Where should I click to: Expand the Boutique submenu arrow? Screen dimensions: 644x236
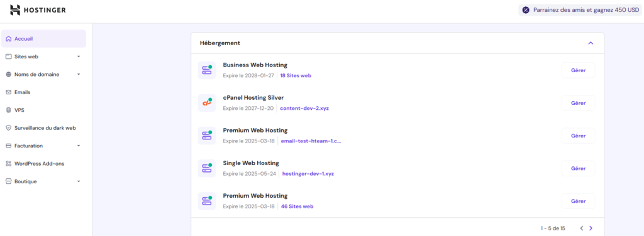click(79, 181)
